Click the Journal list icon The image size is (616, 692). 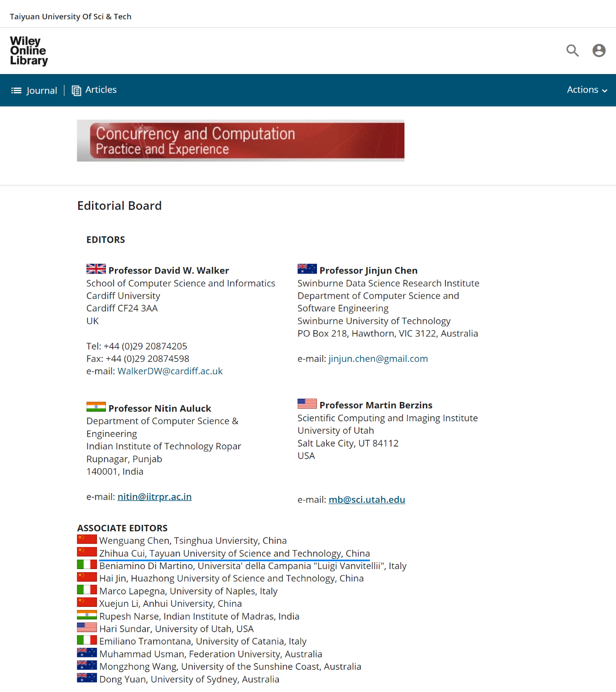[x=17, y=90]
